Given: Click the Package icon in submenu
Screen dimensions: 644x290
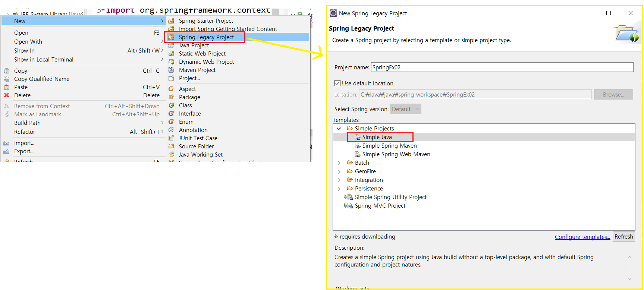Looking at the screenshot, I should 171,97.
